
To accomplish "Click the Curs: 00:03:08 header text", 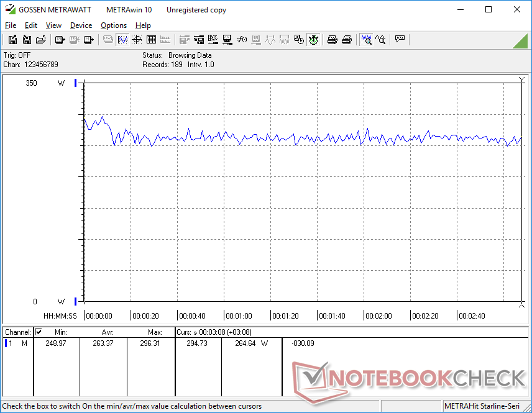I will pos(214,332).
